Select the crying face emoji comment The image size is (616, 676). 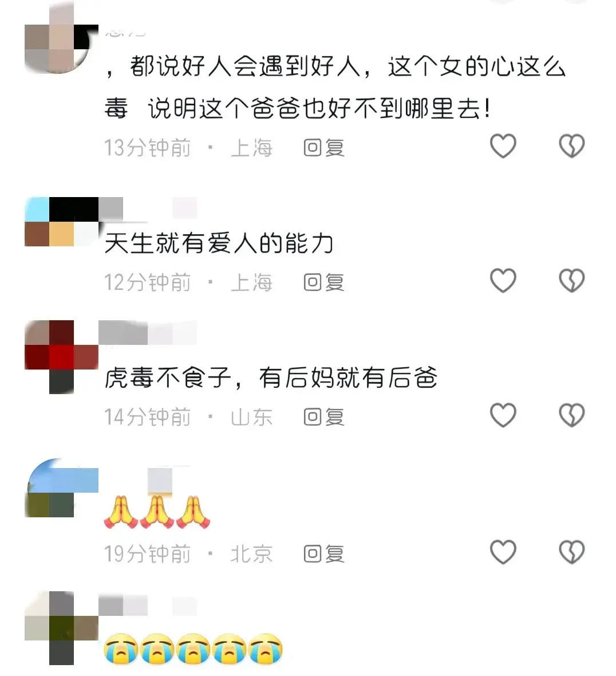[x=194, y=649]
